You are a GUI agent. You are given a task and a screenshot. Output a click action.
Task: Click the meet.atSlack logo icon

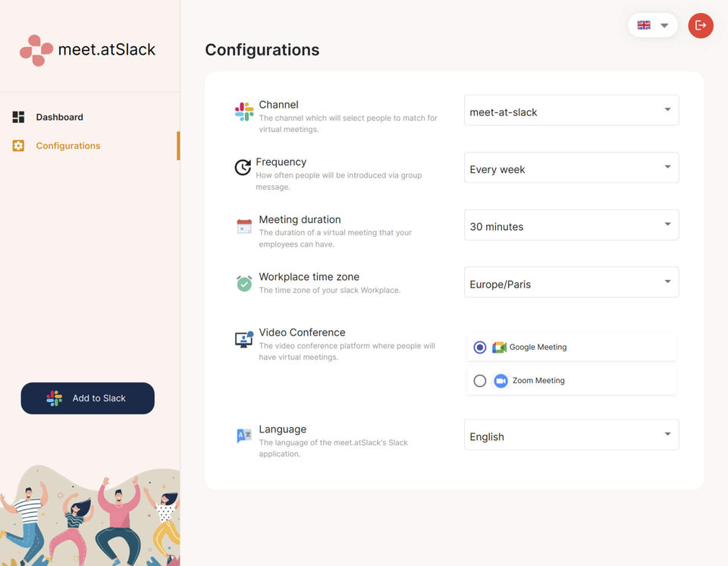pos(36,50)
